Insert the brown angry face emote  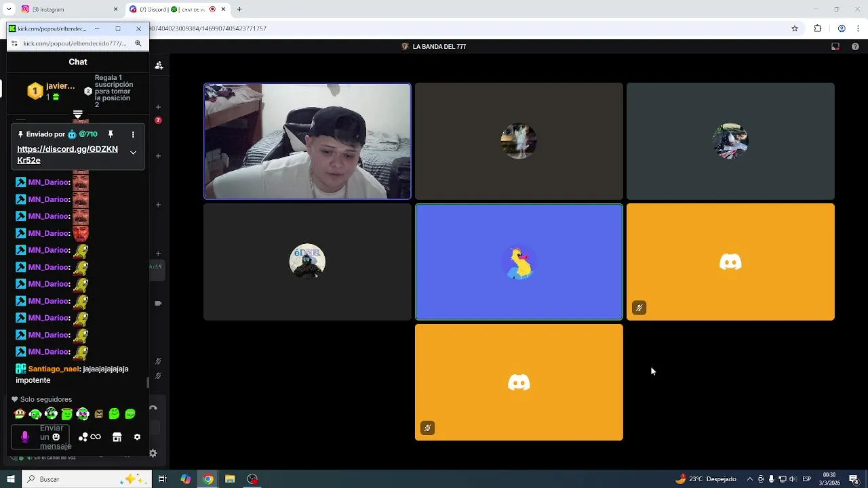[99, 414]
